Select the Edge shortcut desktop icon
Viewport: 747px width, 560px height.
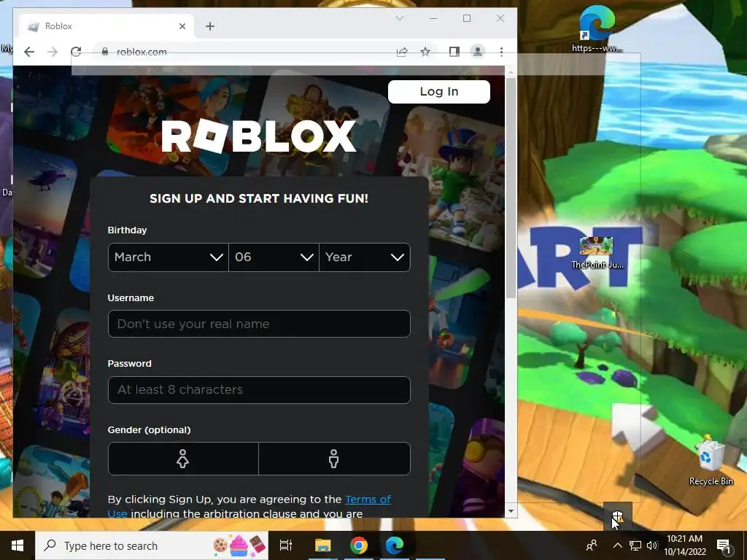[x=597, y=28]
